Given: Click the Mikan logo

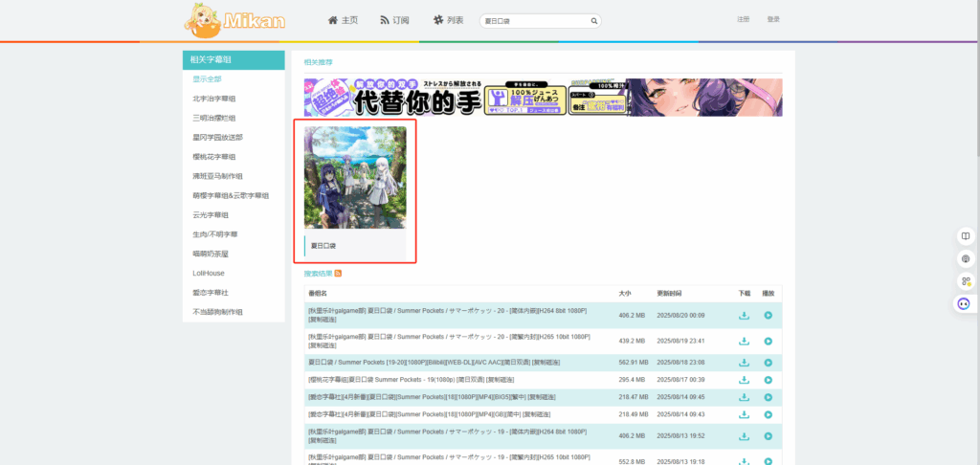Looking at the screenshot, I should pos(234,20).
